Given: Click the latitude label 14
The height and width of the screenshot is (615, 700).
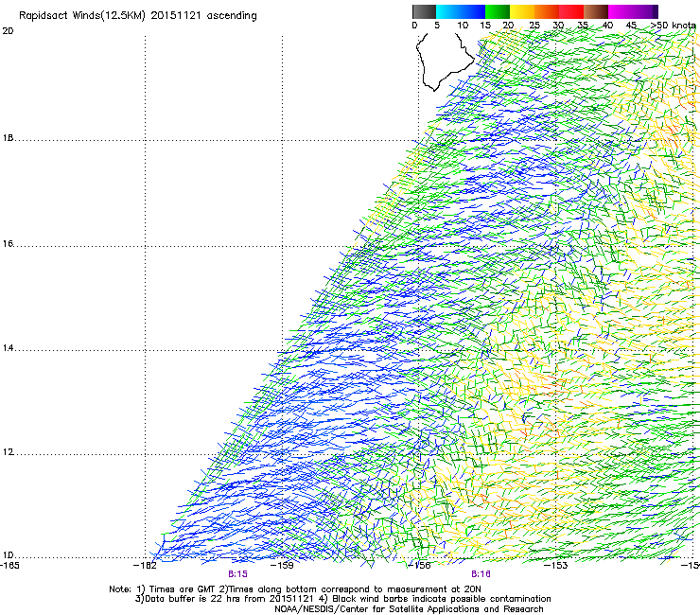Looking at the screenshot, I should (x=8, y=348).
